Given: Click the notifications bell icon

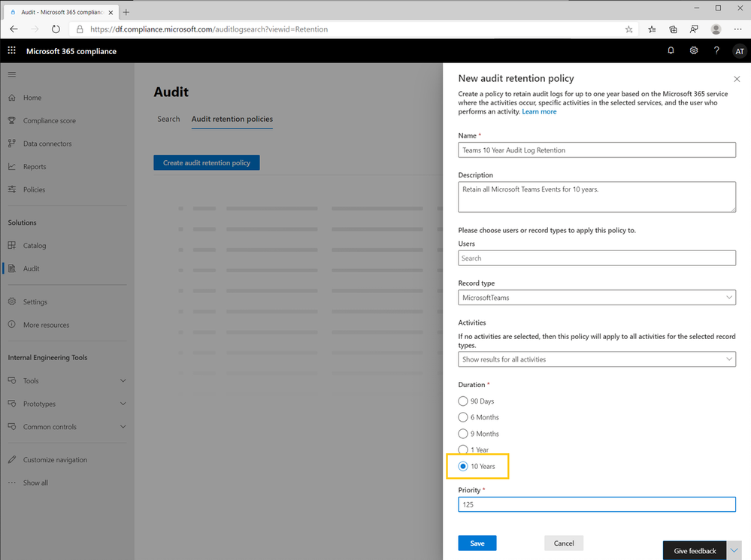Looking at the screenshot, I should click(x=671, y=51).
